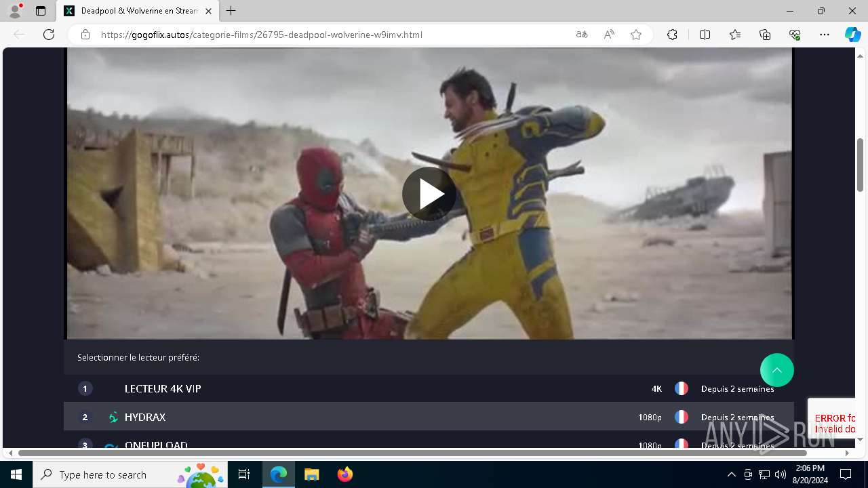Open Task View on the taskbar
Image resolution: width=868 pixels, height=488 pixels.
(x=244, y=474)
